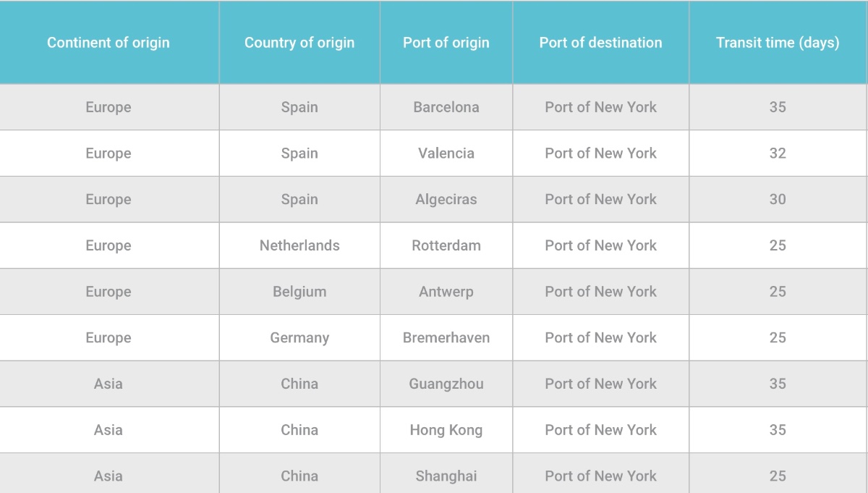Click the Transit time (days) header

[778, 43]
